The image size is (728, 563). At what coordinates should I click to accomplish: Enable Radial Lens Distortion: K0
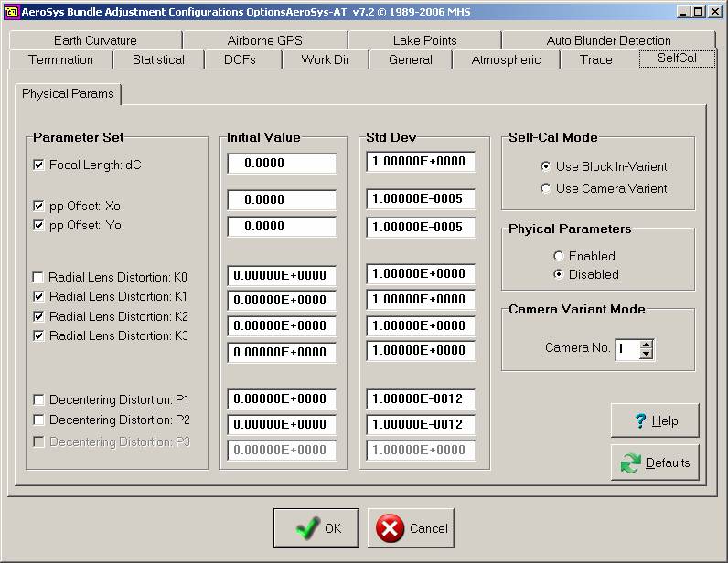[38, 277]
